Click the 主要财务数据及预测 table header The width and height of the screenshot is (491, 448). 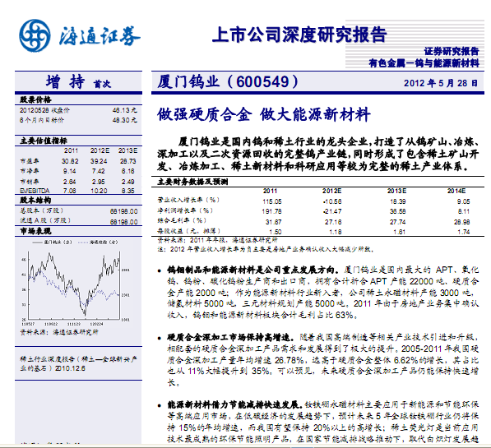192,182
